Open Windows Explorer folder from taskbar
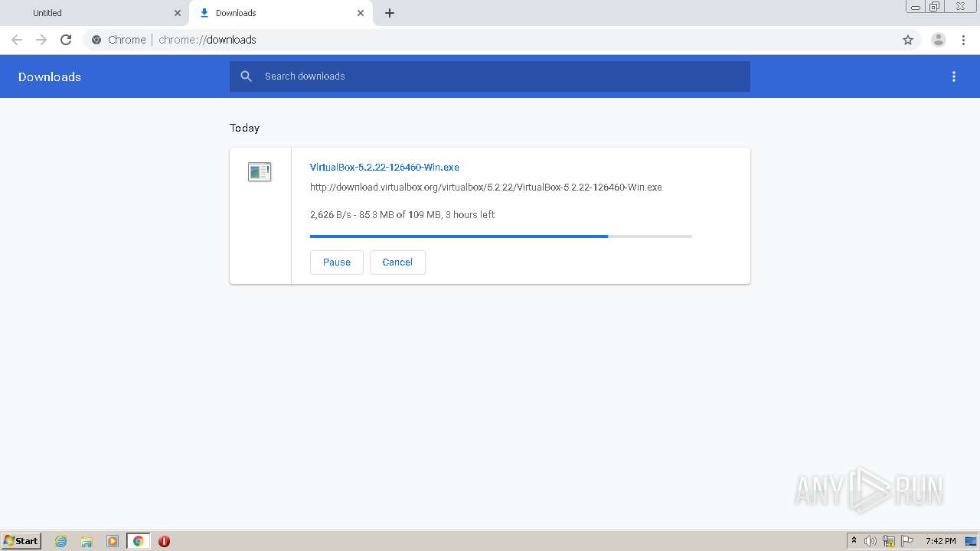The image size is (980, 551). point(87,541)
